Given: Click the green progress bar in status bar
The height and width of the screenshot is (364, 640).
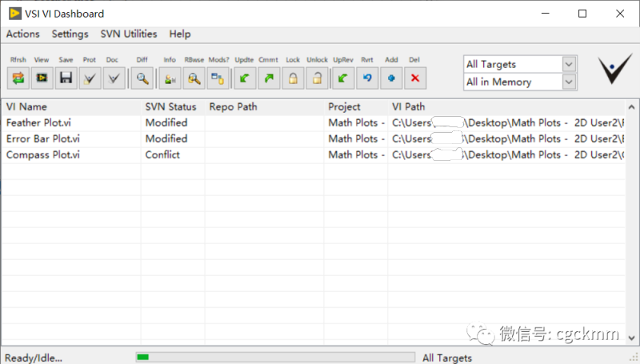Looking at the screenshot, I should (x=143, y=357).
